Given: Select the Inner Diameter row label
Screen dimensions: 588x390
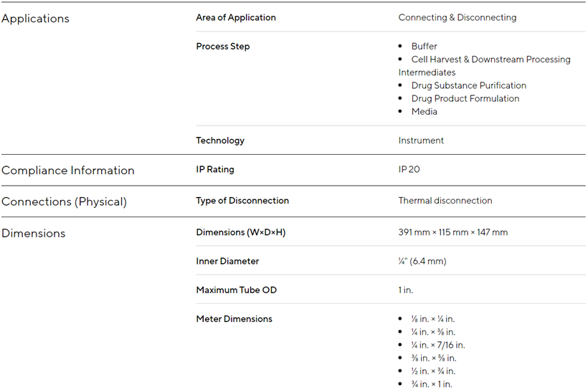Looking at the screenshot, I should [227, 261].
